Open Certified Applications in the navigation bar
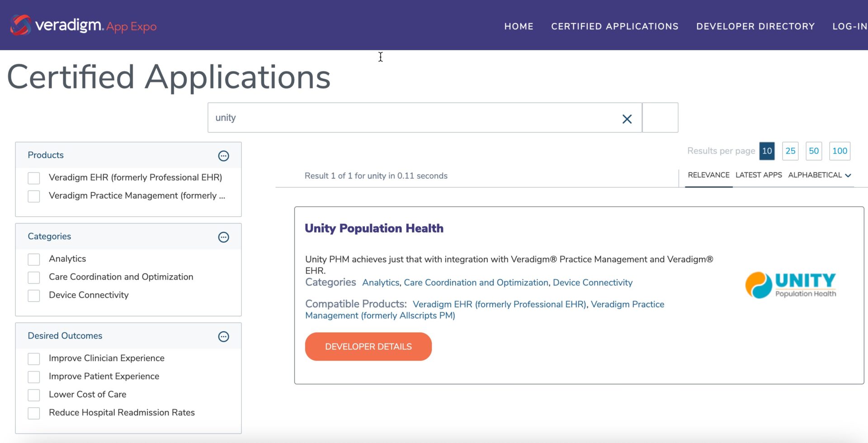This screenshot has width=868, height=443. 614,26
